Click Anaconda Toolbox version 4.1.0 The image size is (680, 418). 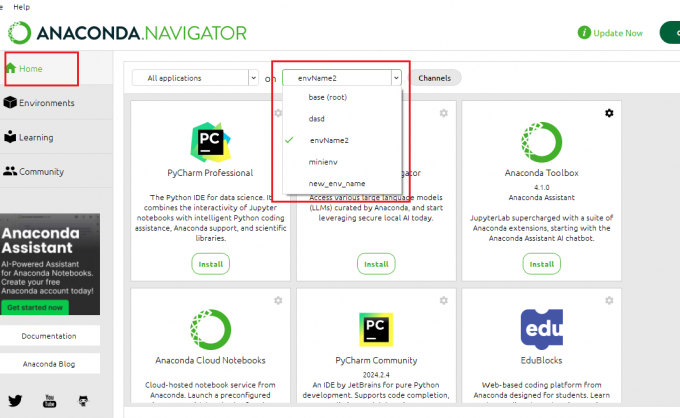click(x=542, y=187)
